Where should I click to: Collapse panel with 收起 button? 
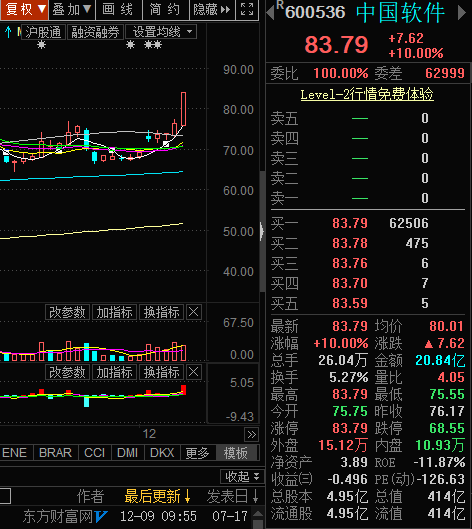242,477
